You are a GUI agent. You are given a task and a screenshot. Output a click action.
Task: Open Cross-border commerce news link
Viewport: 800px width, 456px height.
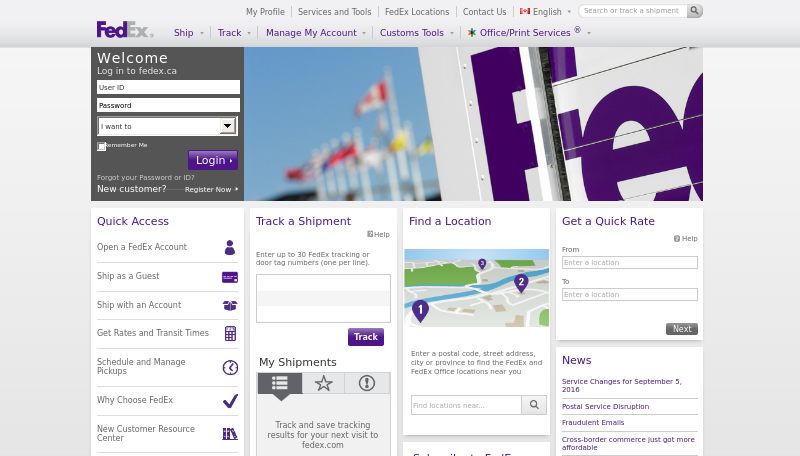tap(628, 443)
